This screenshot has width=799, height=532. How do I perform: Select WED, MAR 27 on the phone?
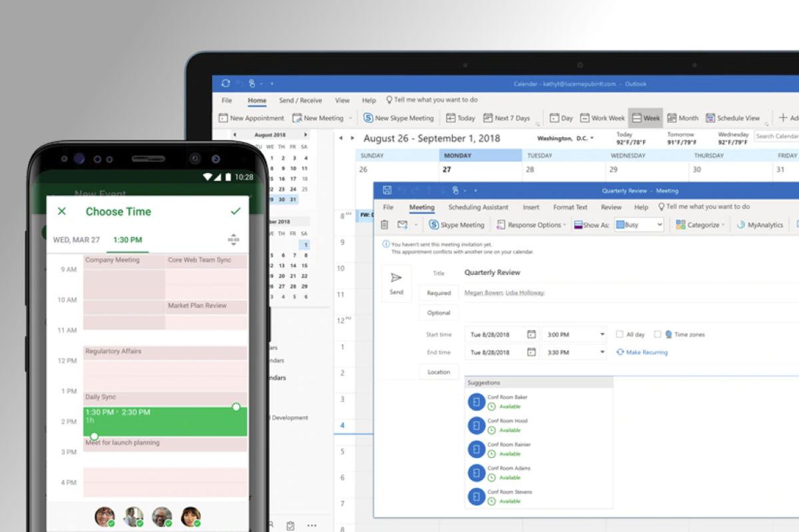click(x=76, y=240)
